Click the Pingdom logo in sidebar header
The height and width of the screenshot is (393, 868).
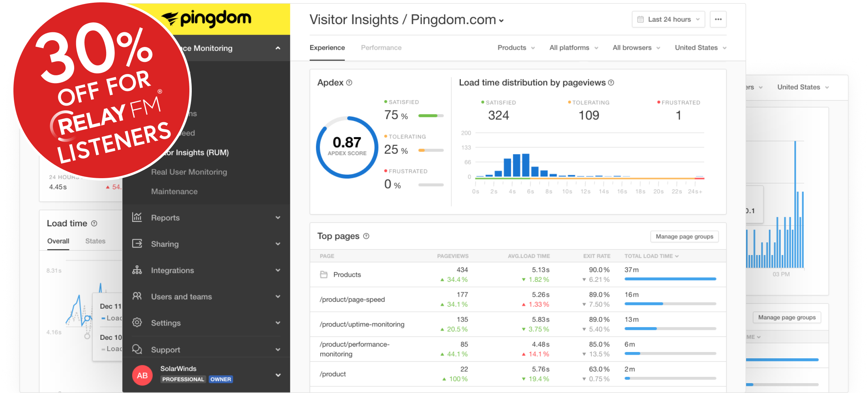pos(206,18)
